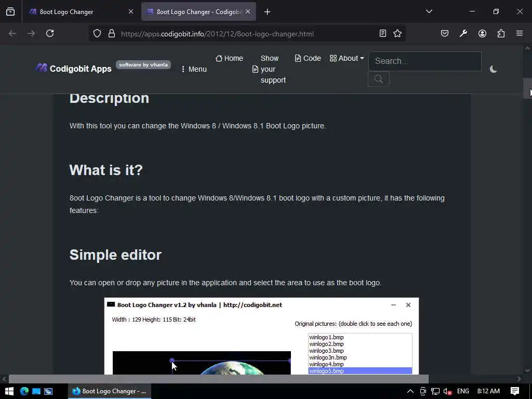Click the page vertical scrollbar thumb
Image resolution: width=532 pixels, height=399 pixels.
tap(527, 88)
